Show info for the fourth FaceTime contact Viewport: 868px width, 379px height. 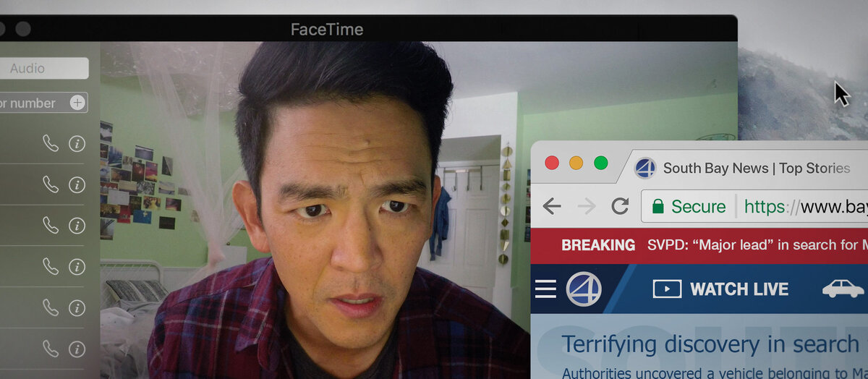click(x=77, y=267)
